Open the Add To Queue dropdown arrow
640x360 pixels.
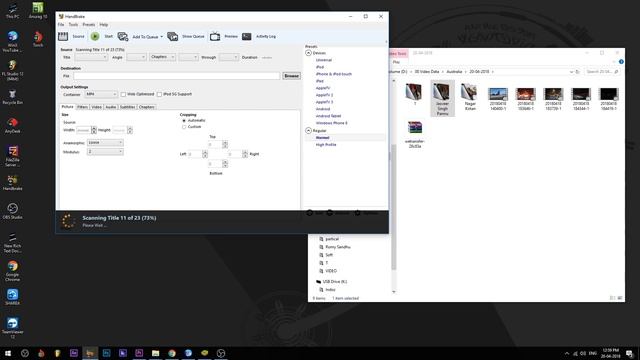click(161, 37)
